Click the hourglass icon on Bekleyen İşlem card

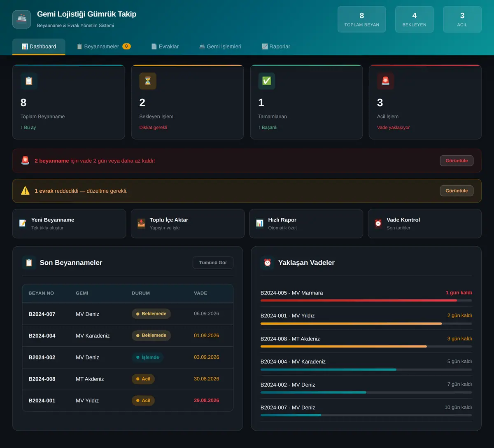coord(148,81)
